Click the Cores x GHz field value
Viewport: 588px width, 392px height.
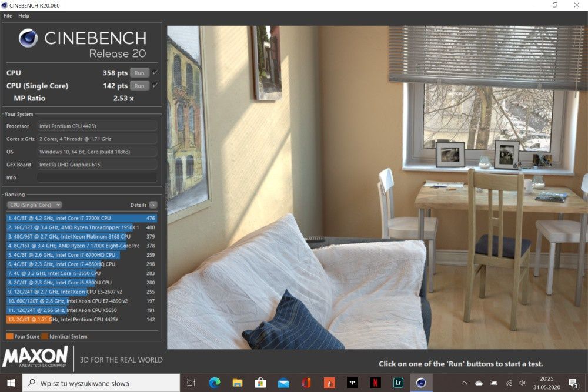(x=97, y=139)
